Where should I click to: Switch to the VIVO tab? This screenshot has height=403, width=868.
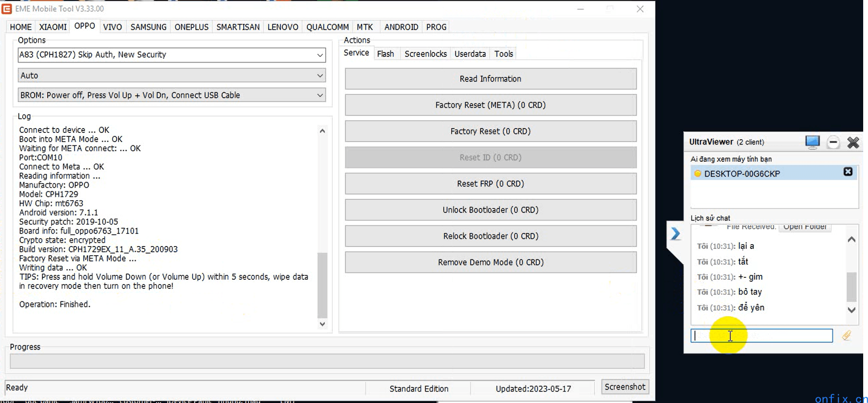coord(113,27)
